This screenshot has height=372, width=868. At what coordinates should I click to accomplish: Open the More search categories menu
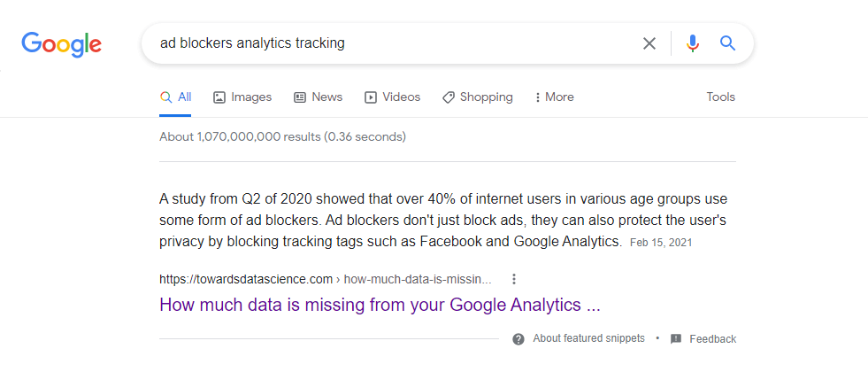[555, 97]
